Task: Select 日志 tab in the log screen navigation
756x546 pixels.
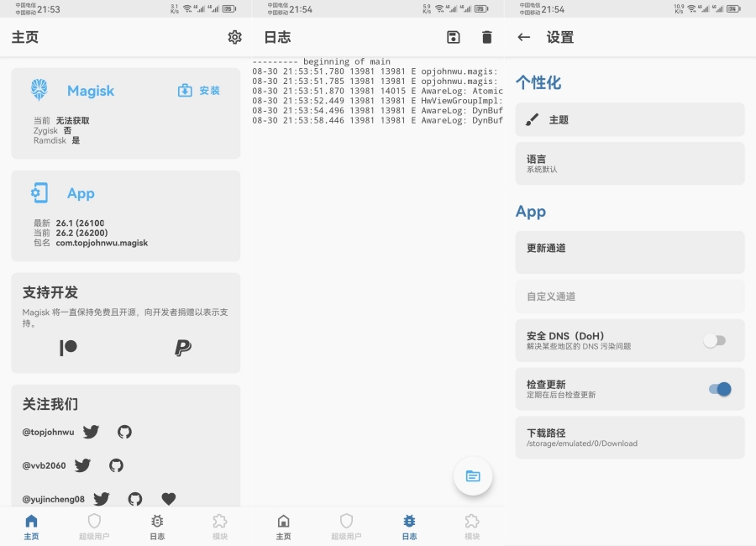Action: (x=409, y=527)
